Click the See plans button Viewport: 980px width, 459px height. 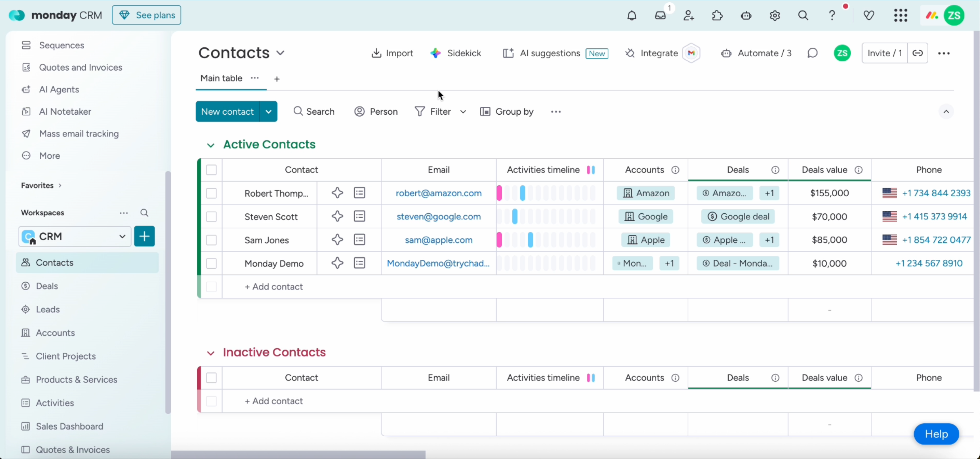[x=146, y=15]
